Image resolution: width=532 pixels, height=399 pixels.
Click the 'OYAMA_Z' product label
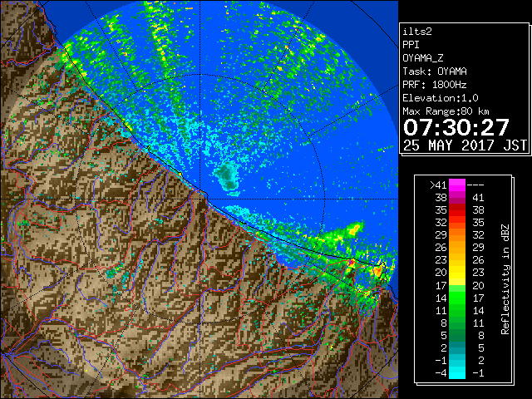[x=423, y=58]
